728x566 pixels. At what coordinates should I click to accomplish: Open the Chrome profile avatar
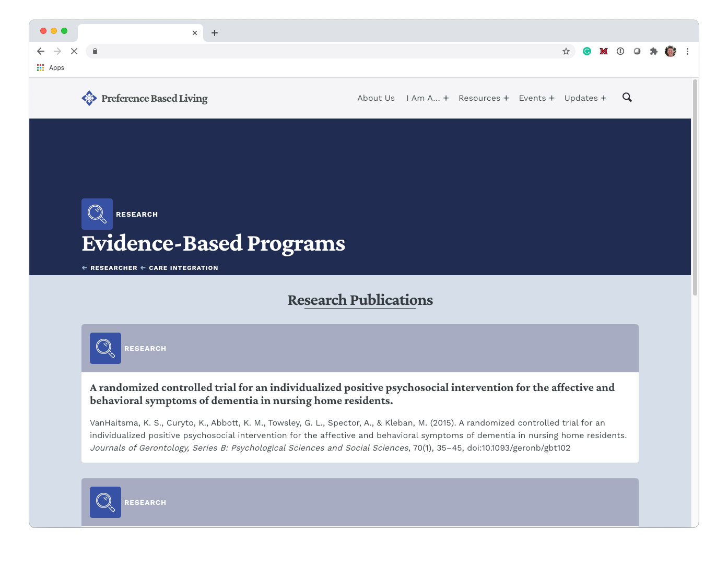tap(671, 51)
